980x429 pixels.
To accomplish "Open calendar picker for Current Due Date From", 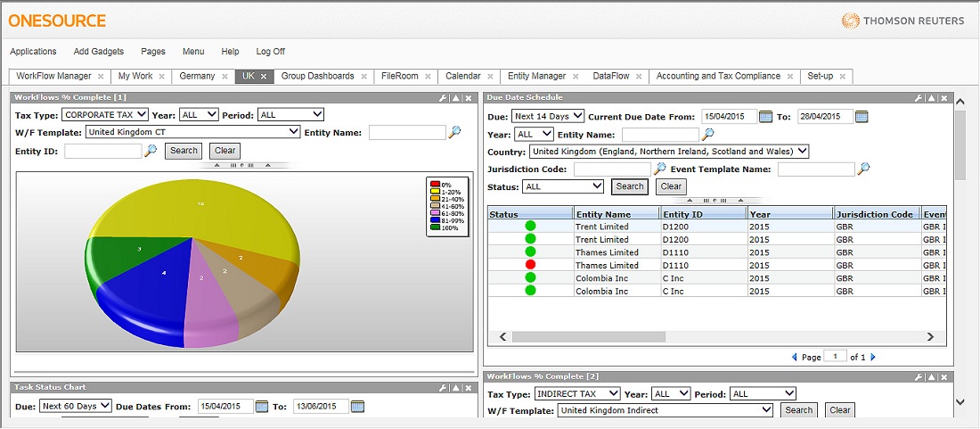I will point(765,116).
